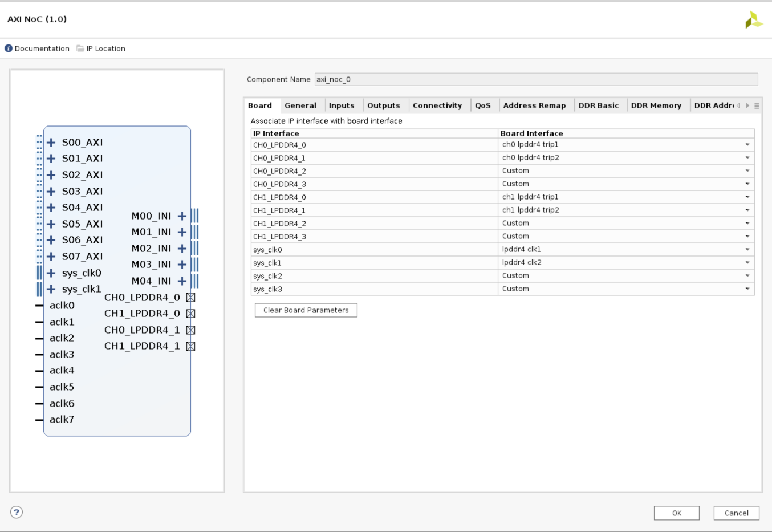Open the tab list menu icon

[x=757, y=106]
